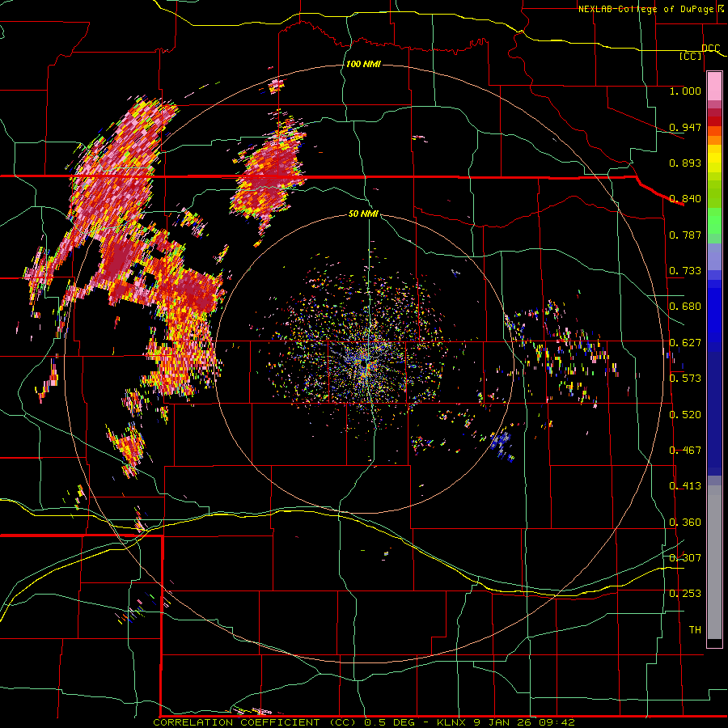Click the 0.413 scale value
This screenshot has width=728, height=728.
tap(685, 485)
